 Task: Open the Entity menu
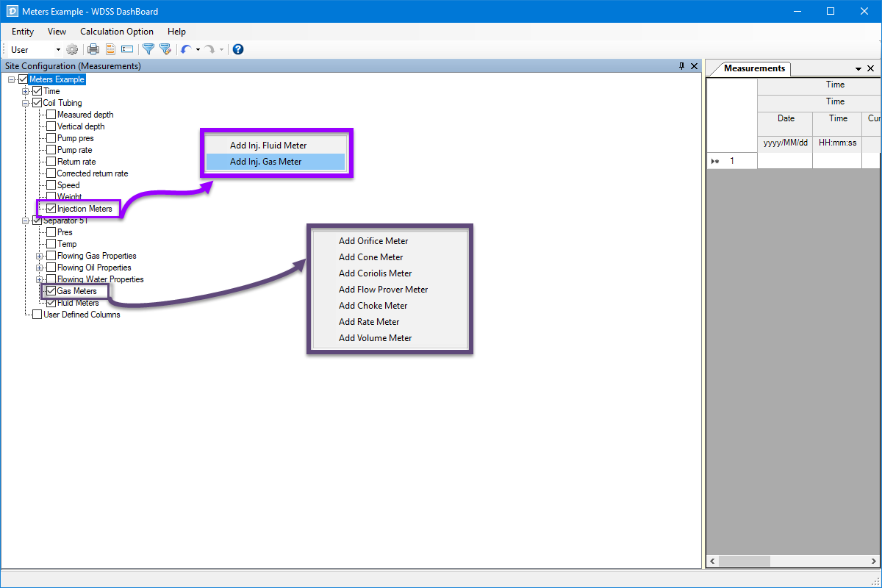[x=23, y=32]
